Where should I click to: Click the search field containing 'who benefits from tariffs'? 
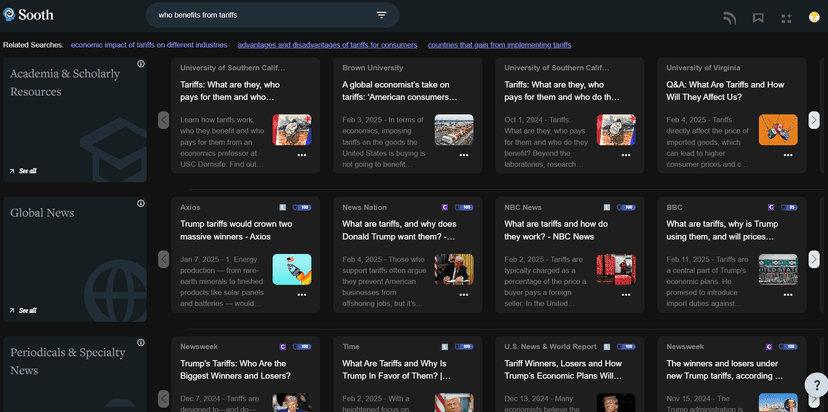(x=260, y=15)
